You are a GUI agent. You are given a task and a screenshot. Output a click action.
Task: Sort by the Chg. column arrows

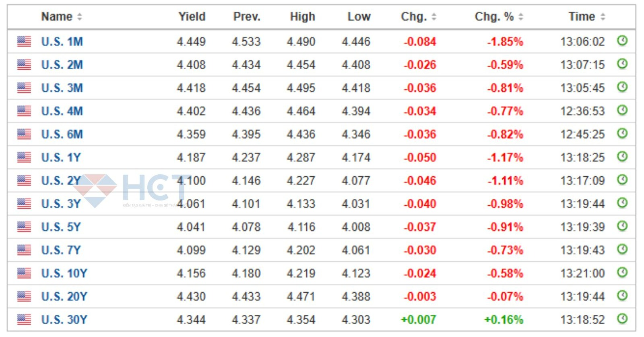click(x=434, y=17)
